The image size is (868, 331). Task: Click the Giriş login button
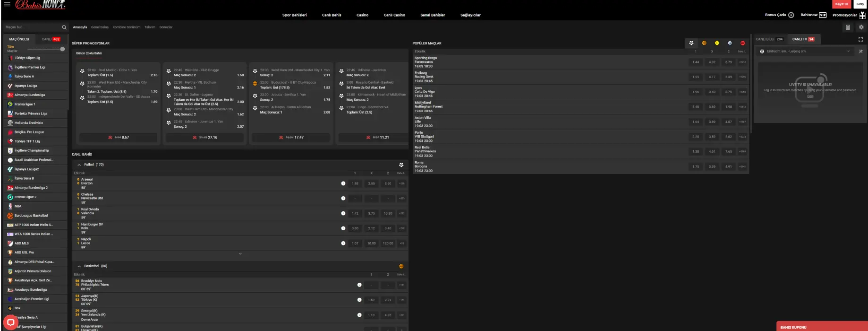point(860,4)
